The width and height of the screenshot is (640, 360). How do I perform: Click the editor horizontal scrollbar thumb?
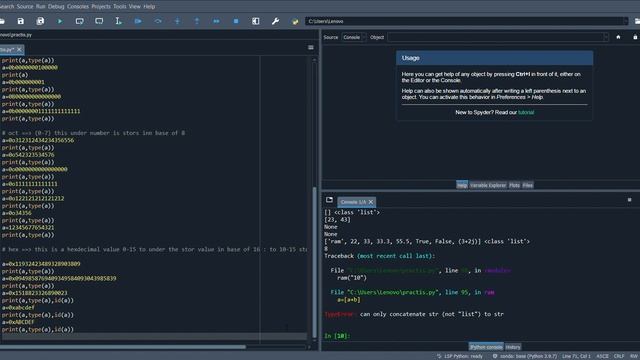[123, 347]
